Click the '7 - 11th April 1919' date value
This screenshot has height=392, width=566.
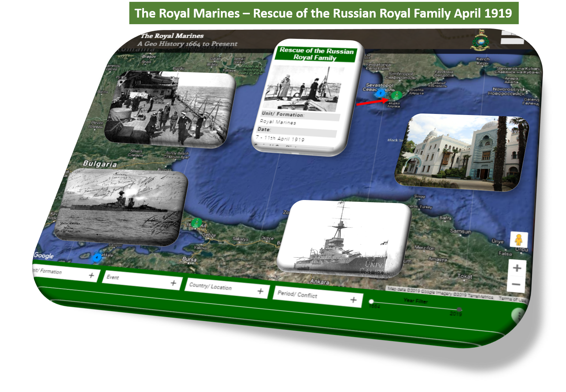pos(280,138)
